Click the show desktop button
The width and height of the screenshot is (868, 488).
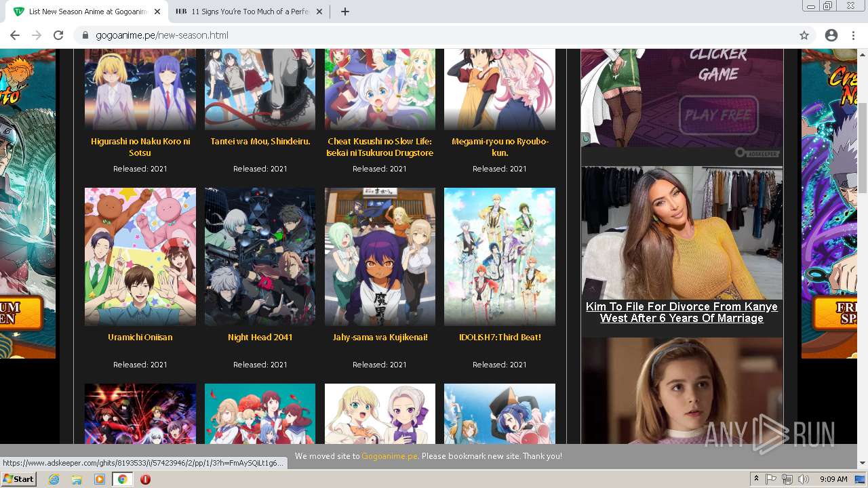861,479
